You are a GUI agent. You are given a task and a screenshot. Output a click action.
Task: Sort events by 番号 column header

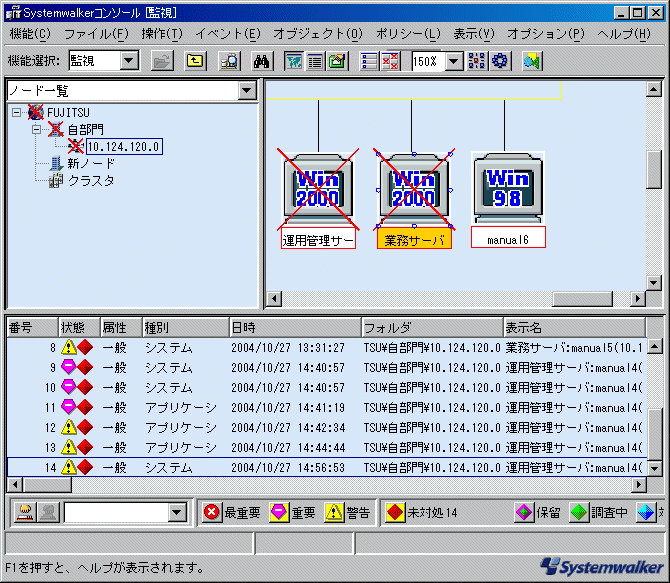(32, 328)
